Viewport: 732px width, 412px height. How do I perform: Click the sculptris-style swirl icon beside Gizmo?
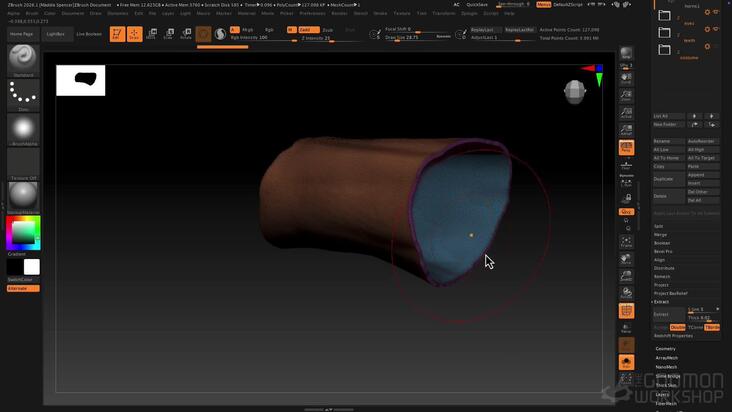point(220,34)
